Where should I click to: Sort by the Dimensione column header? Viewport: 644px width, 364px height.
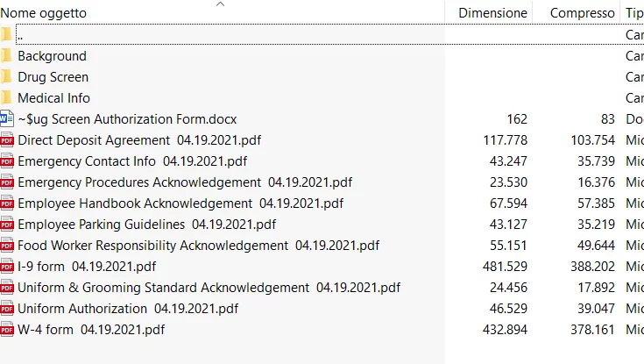(x=492, y=13)
